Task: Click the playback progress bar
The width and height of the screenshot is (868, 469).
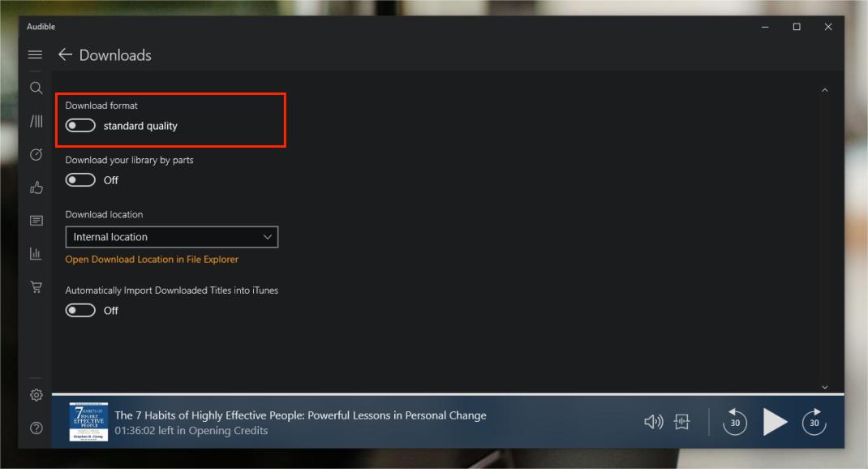Action: click(448, 394)
